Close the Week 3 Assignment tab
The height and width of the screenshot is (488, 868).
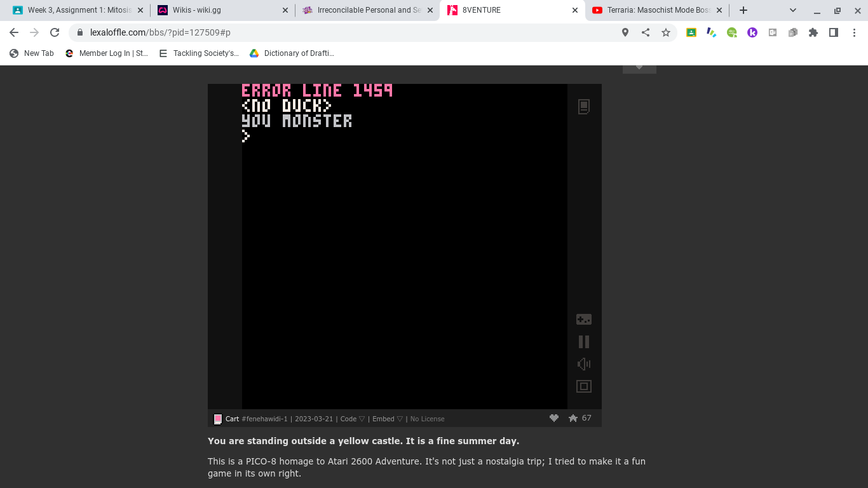pos(140,10)
